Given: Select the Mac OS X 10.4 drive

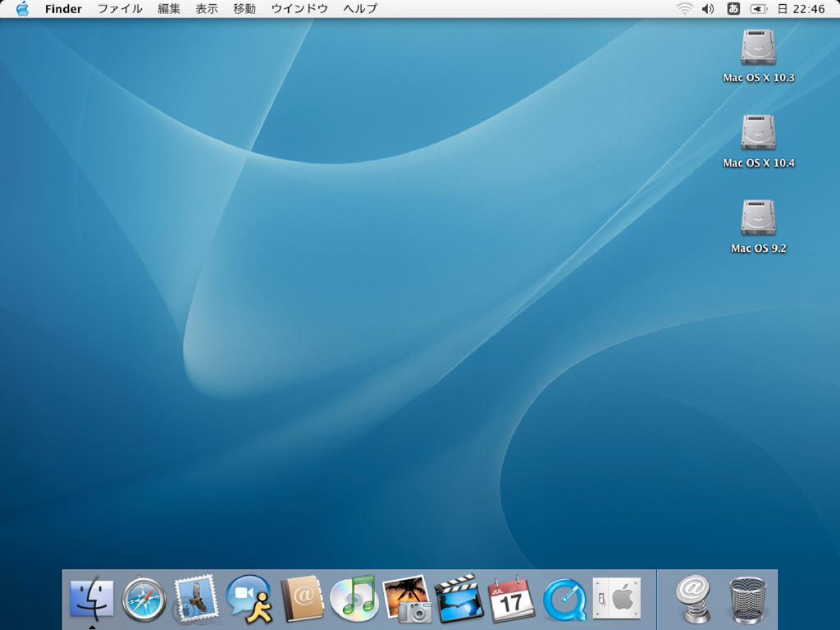Looking at the screenshot, I should click(758, 141).
